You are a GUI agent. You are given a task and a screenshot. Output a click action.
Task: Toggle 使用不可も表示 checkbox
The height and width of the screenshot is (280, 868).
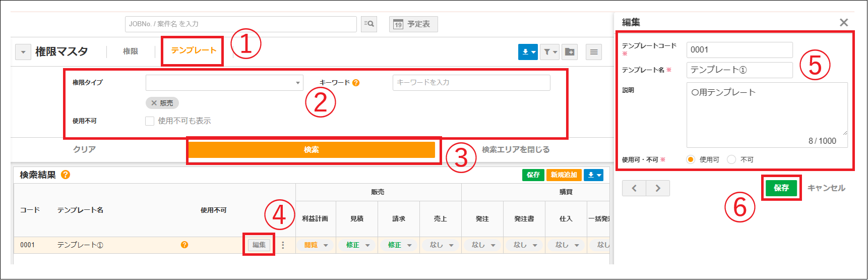(x=150, y=121)
